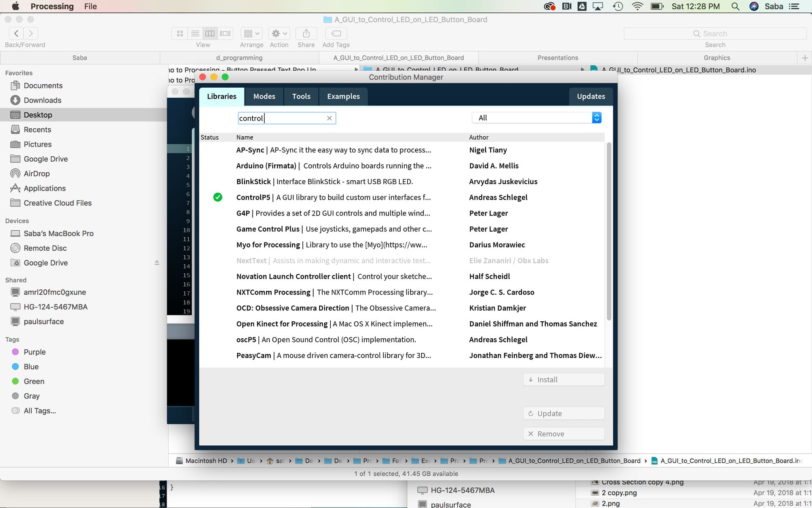Viewport: 812px width, 508px height.
Task: Click the library list scrollbar
Action: coord(609,231)
